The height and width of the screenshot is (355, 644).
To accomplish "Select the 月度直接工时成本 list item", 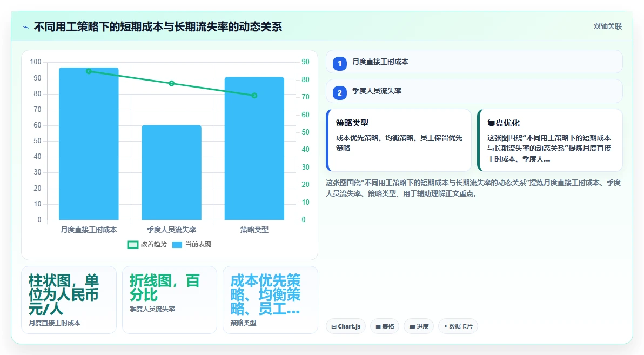I will pyautogui.click(x=474, y=62).
